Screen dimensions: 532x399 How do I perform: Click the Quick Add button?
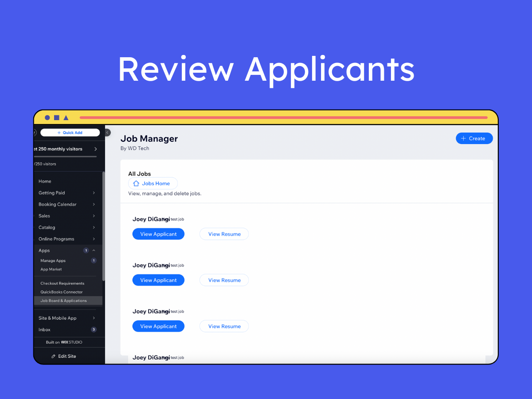click(x=70, y=133)
